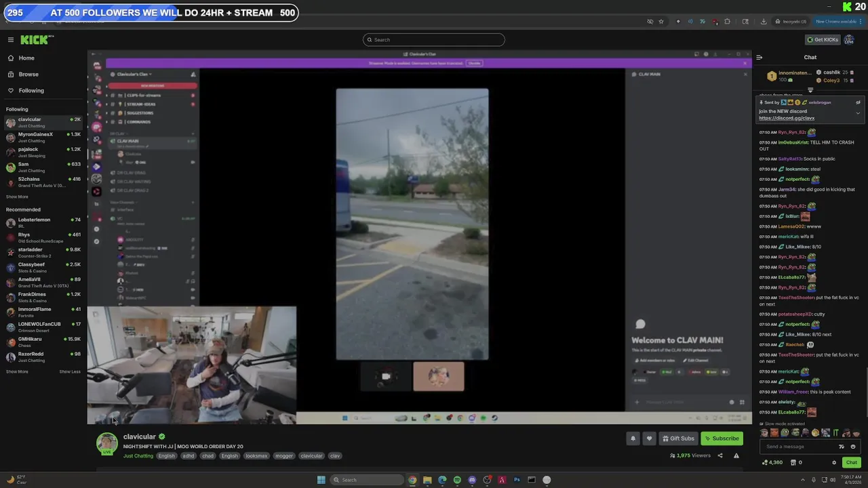
Task: Open Chrome downloads icon
Action: (764, 22)
